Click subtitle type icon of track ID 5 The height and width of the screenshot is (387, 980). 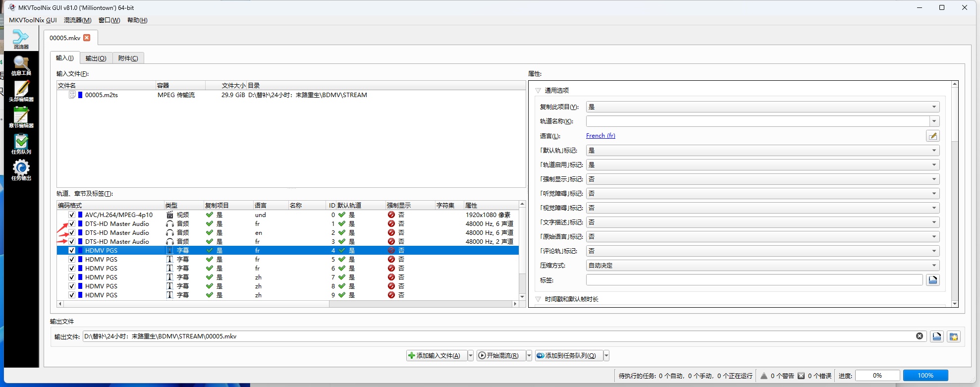point(170,259)
